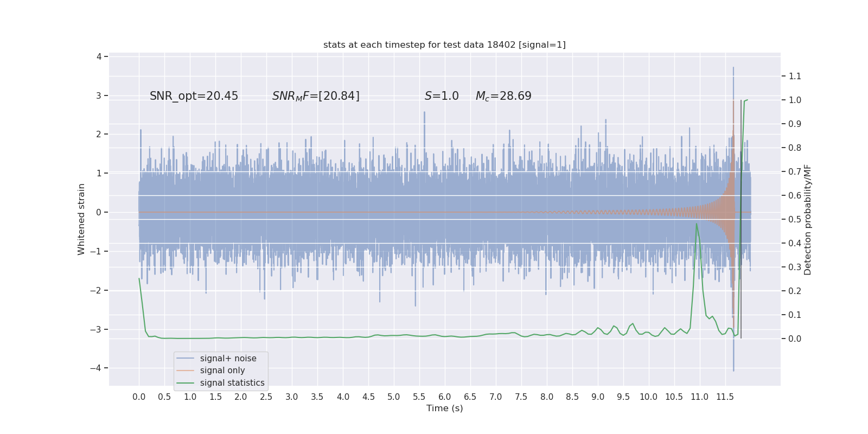Click the 'Time (s)' x-axis label
Viewport: 868px width, 434px height.
click(x=444, y=408)
